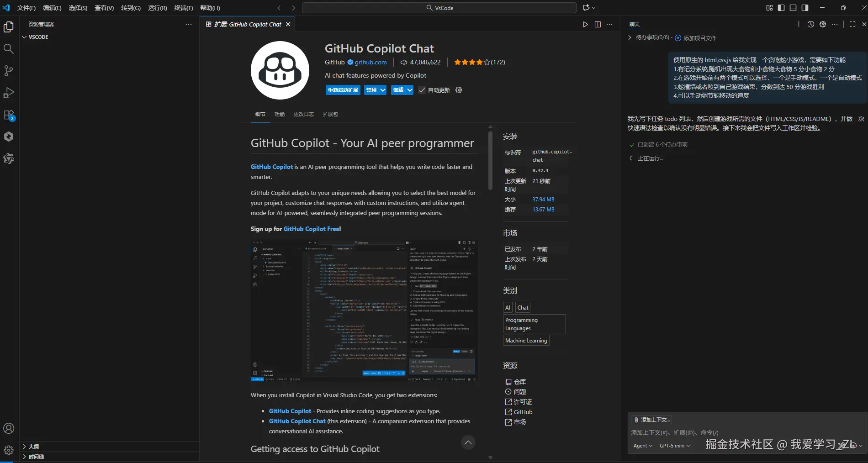868x463 pixels.
Task: Click the scroll-to-top round arrow button
Action: pyautogui.click(x=468, y=442)
